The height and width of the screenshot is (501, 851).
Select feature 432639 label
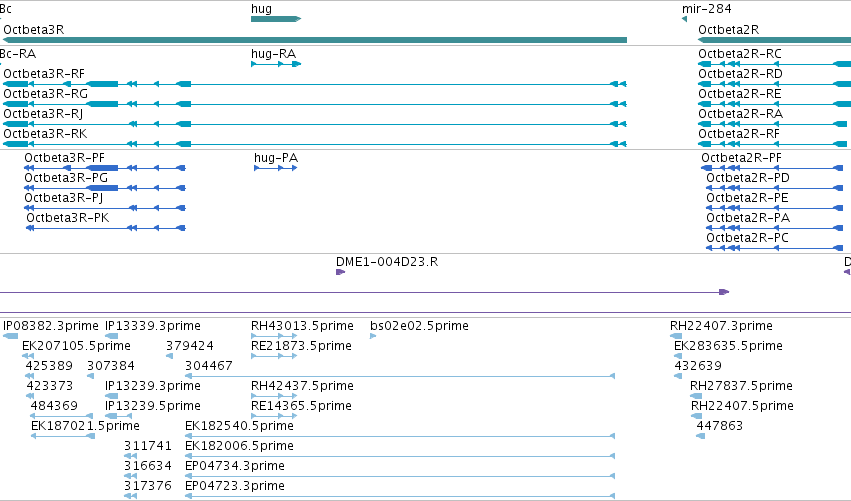pyautogui.click(x=698, y=366)
